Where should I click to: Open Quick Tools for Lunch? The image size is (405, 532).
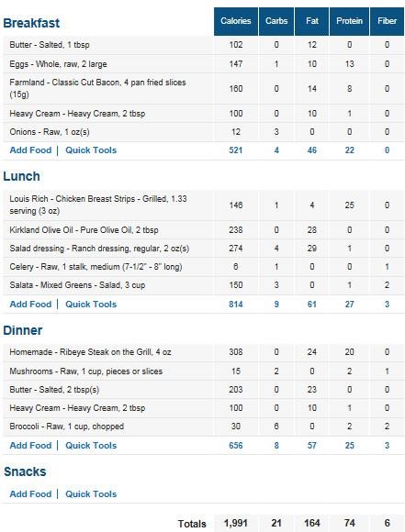point(91,305)
